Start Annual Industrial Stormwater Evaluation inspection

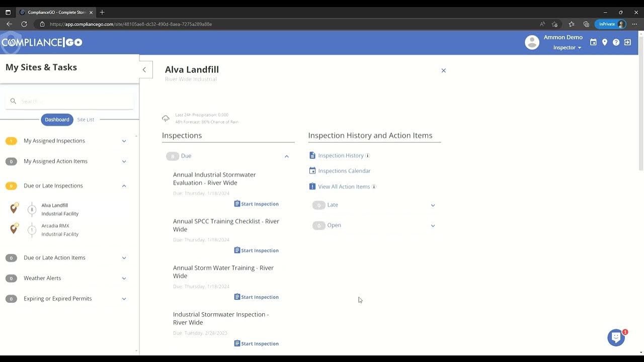[256, 204]
